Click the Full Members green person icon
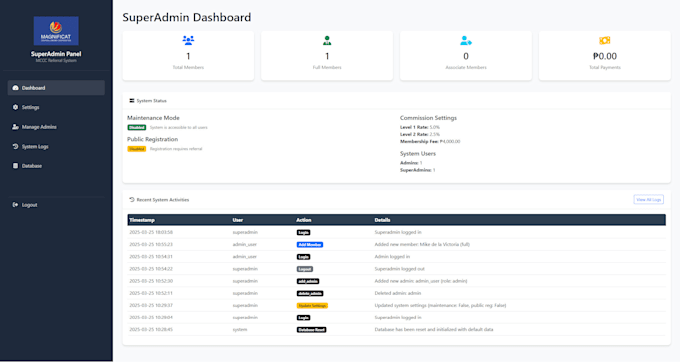Screen dimensions: 680x362 pos(327,41)
